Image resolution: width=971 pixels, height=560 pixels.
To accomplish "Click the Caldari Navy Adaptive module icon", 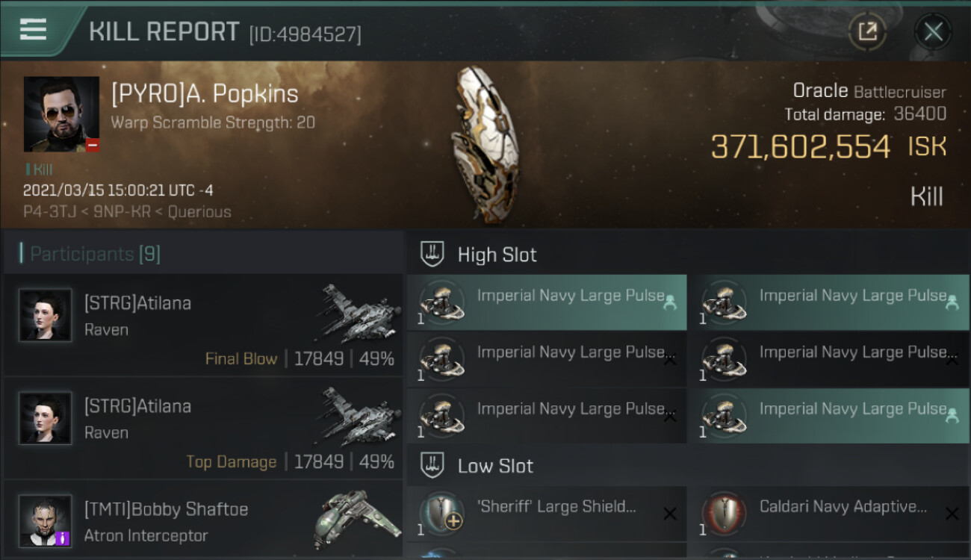I will coord(723,514).
